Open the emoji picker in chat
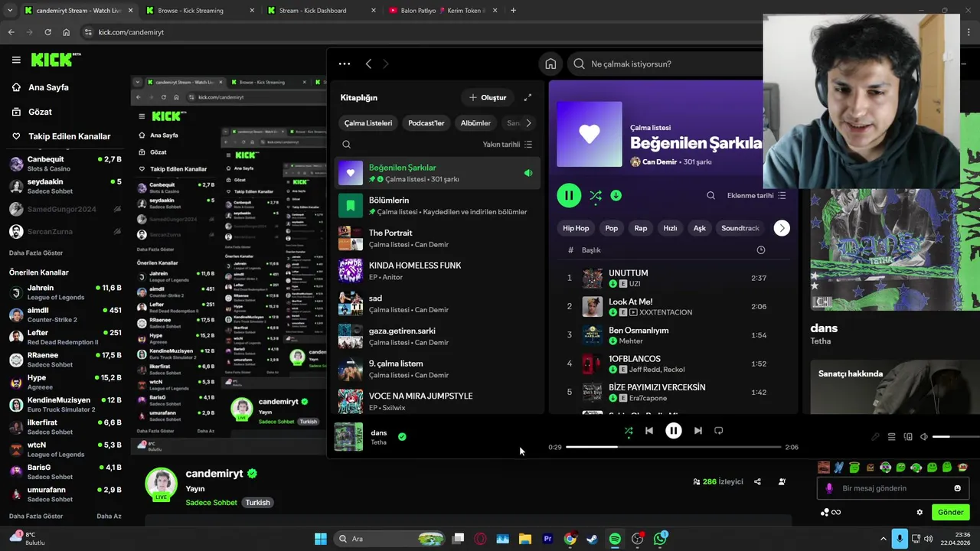980x551 pixels. pyautogui.click(x=957, y=488)
